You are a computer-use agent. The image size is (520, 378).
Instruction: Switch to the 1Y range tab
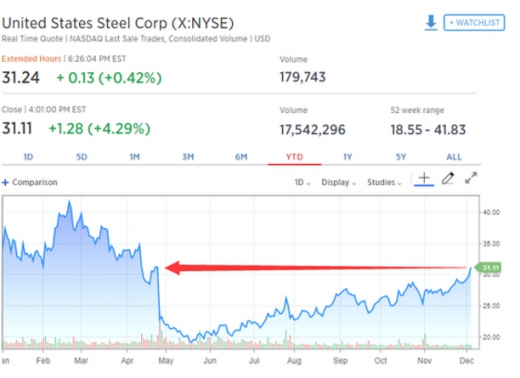point(348,157)
